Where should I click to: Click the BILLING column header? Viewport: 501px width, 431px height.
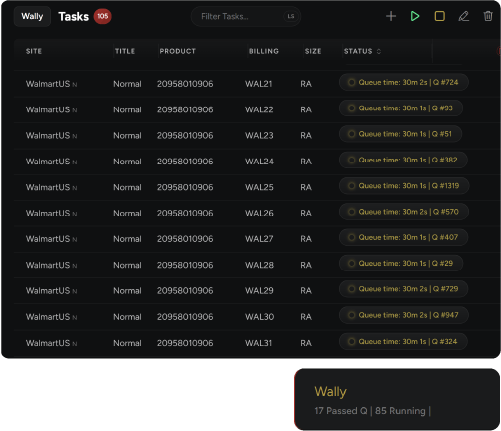point(264,51)
